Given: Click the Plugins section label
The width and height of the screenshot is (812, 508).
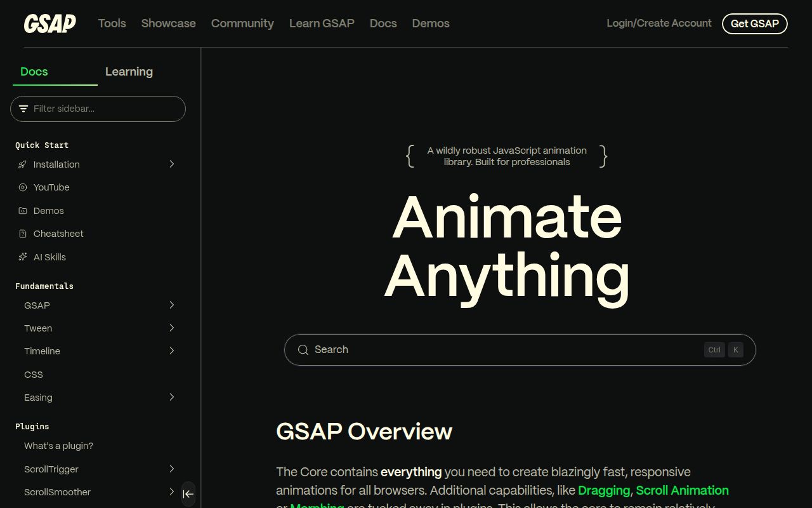Looking at the screenshot, I should click(32, 426).
